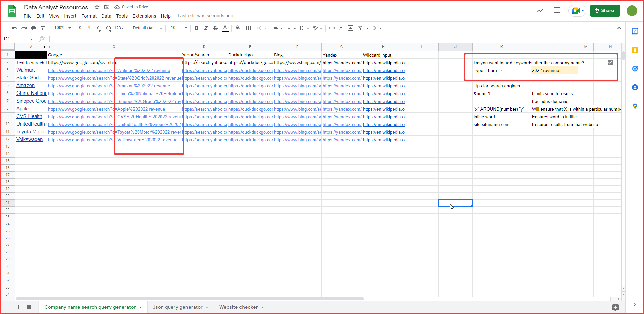Screen dimensions: 644x314
Task: Select the Insert chart icon
Action: click(351, 28)
